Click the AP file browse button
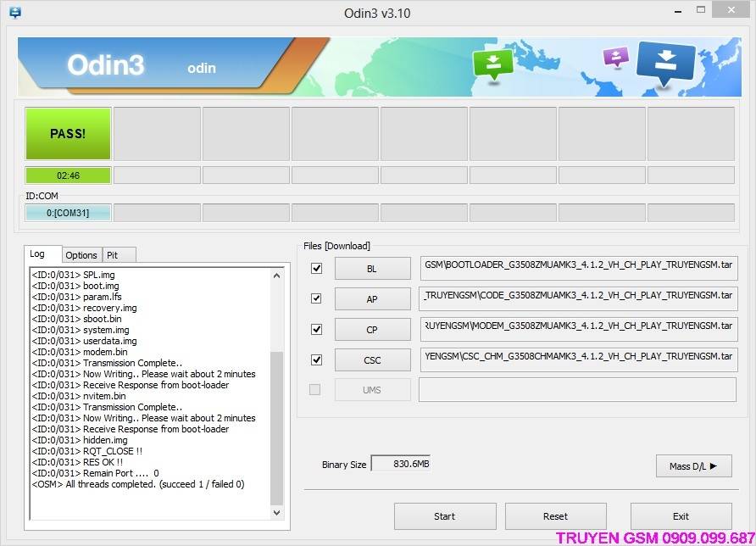Viewport: 756px width, 546px height. tap(373, 299)
